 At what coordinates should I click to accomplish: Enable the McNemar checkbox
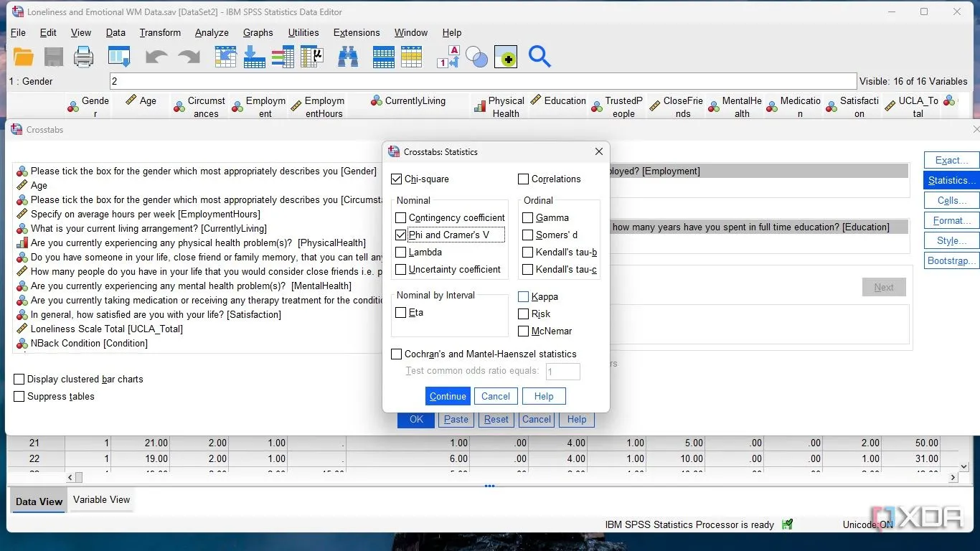coord(524,331)
